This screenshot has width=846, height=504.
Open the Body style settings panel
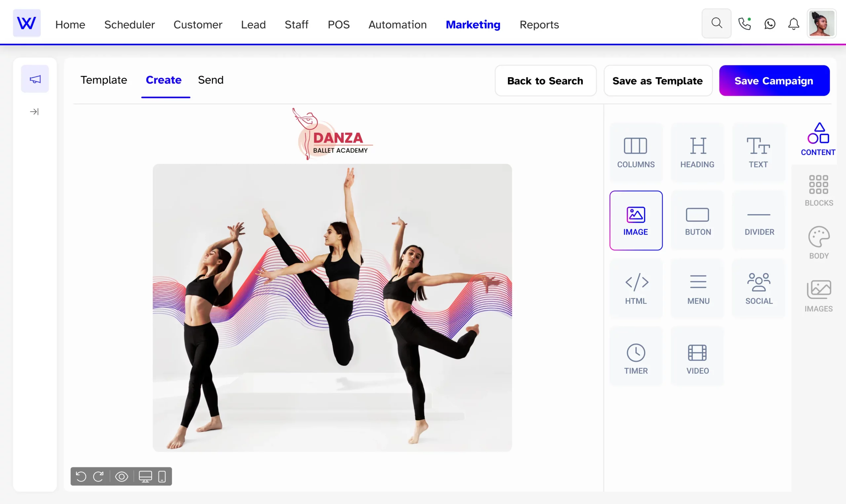[819, 242]
